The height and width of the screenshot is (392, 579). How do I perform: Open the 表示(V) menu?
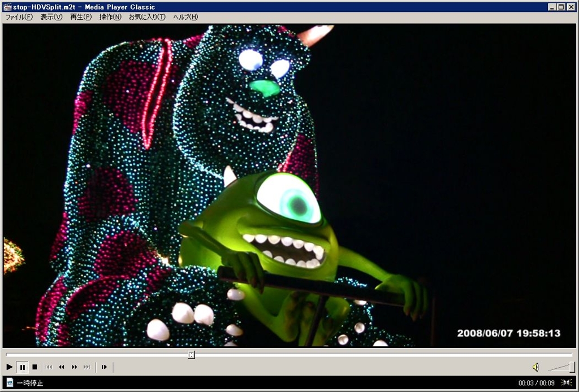pyautogui.click(x=51, y=17)
